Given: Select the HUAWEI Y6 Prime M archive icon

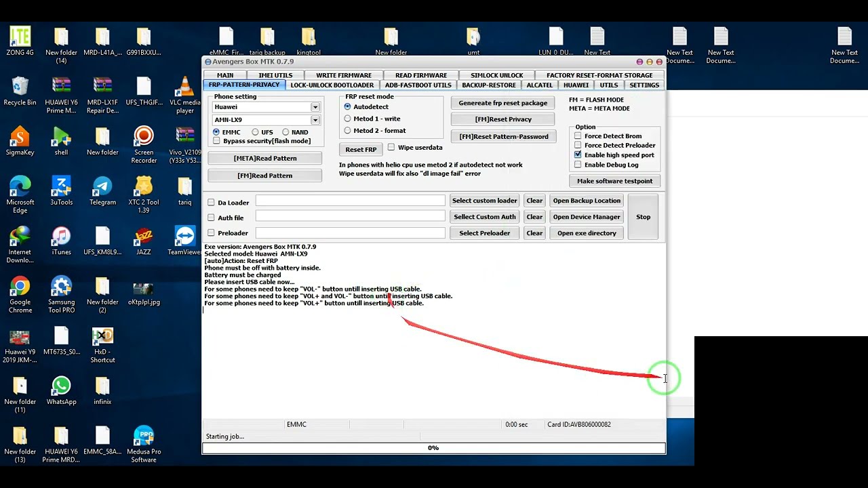Looking at the screenshot, I should pyautogui.click(x=61, y=95).
